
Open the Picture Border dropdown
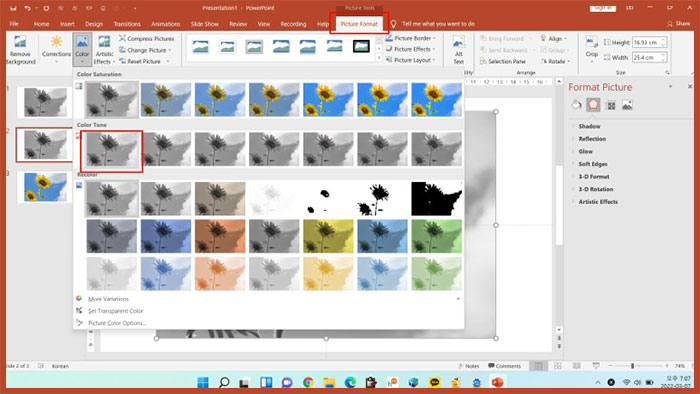click(x=410, y=38)
